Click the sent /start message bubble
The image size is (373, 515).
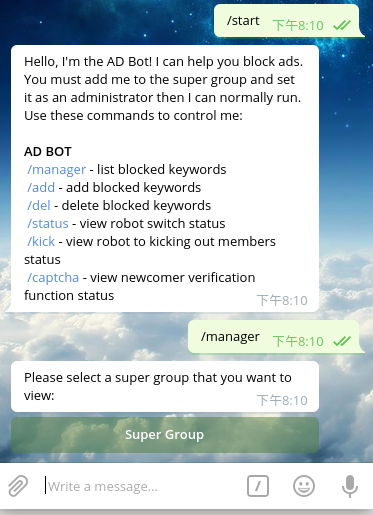pyautogui.click(x=287, y=21)
